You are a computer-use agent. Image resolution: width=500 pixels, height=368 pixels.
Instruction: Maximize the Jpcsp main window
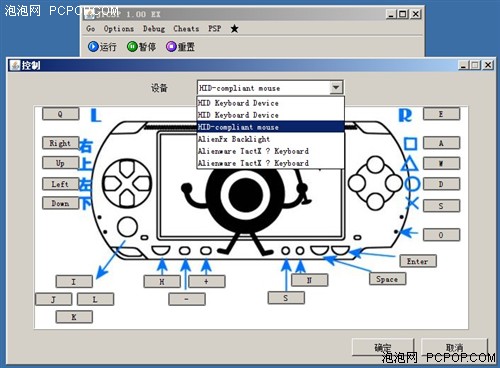403,14
